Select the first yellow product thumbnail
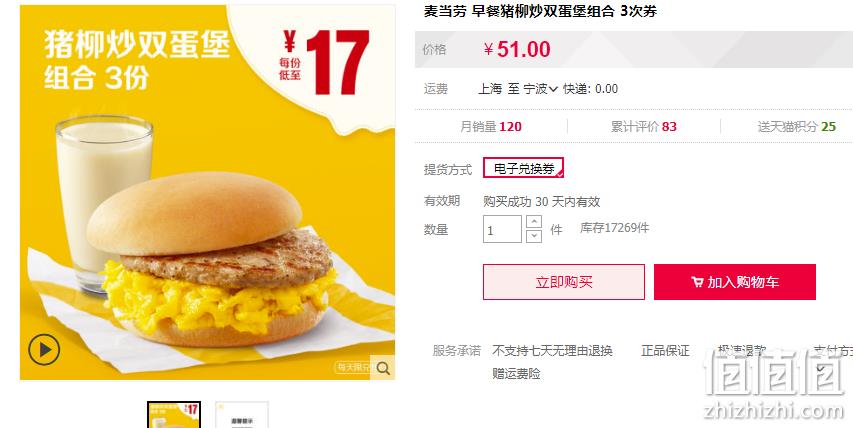Image resolution: width=853 pixels, height=428 pixels. pyautogui.click(x=174, y=415)
